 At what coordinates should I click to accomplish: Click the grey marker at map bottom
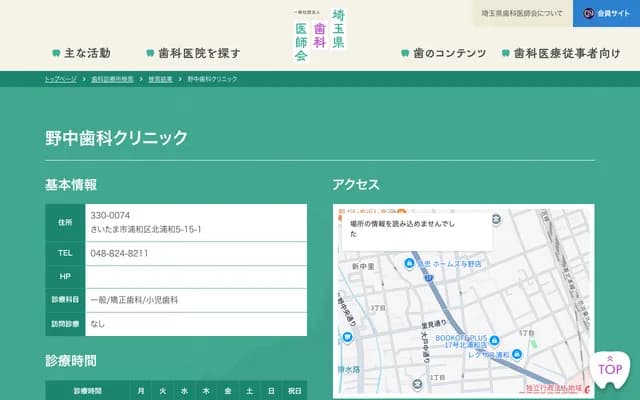(417, 384)
